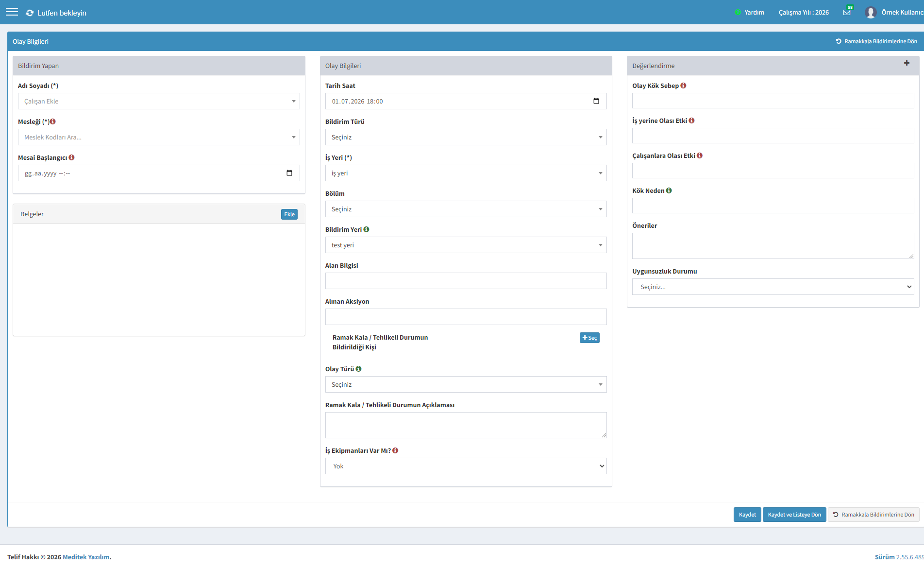Click the Kaydet button

pyautogui.click(x=747, y=515)
